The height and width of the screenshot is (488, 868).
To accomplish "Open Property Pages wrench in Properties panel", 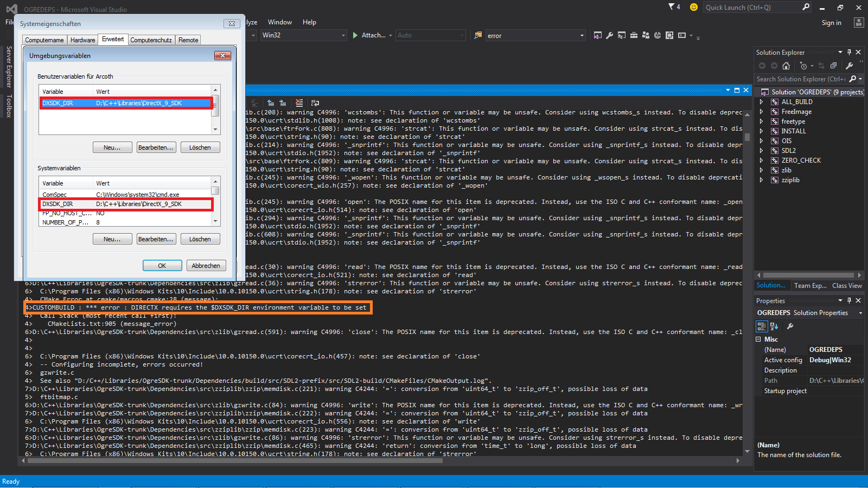I will (x=790, y=326).
